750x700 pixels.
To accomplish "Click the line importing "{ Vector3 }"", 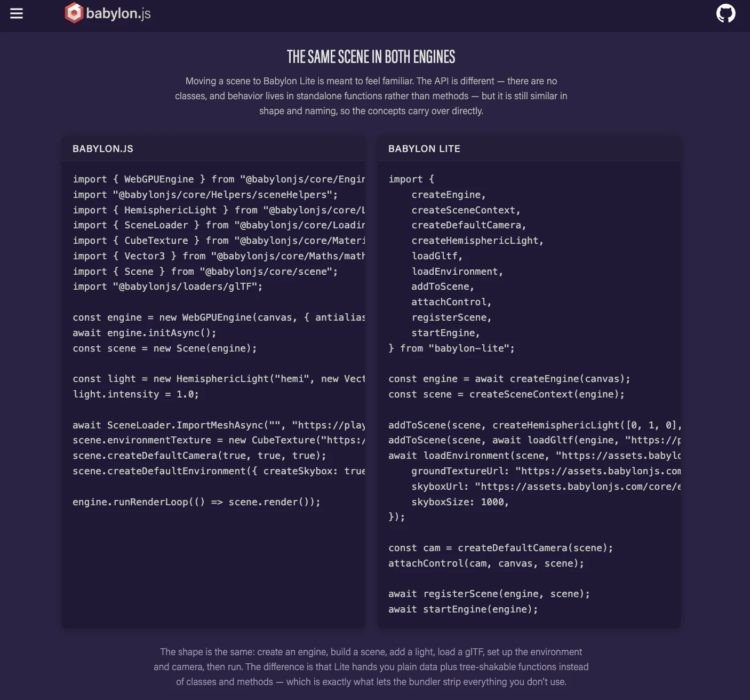I will pos(219,256).
